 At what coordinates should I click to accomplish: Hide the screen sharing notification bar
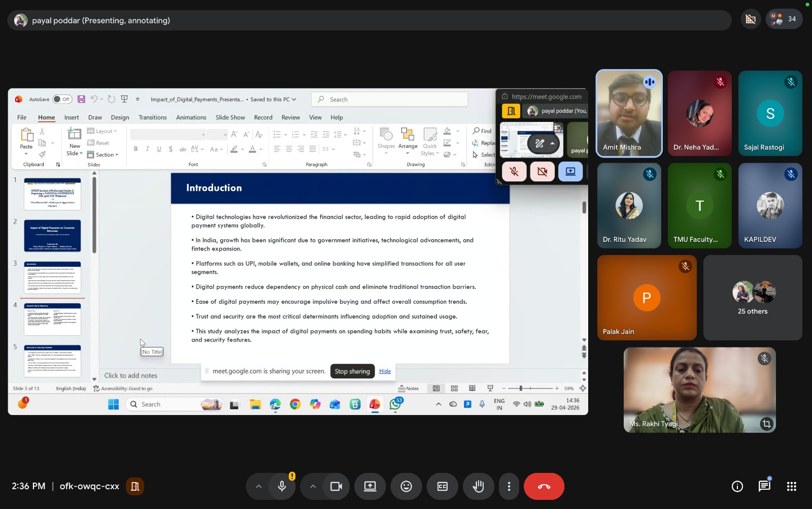(385, 371)
